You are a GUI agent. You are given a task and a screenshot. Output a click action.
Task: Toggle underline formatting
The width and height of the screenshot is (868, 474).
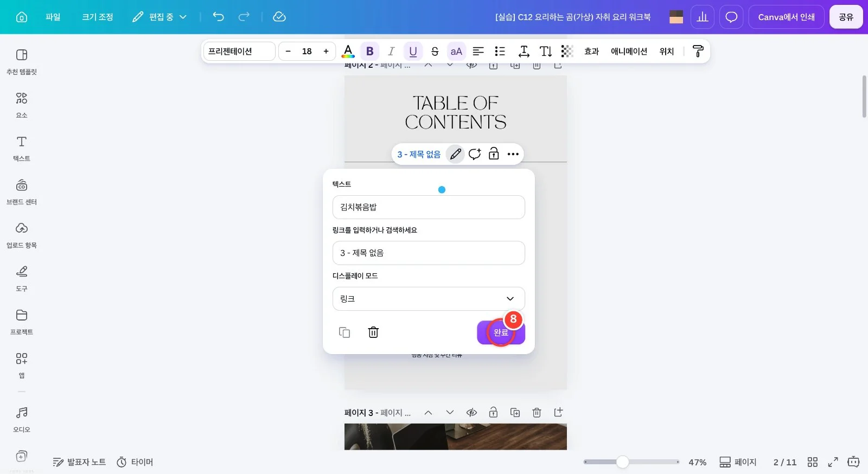413,51
